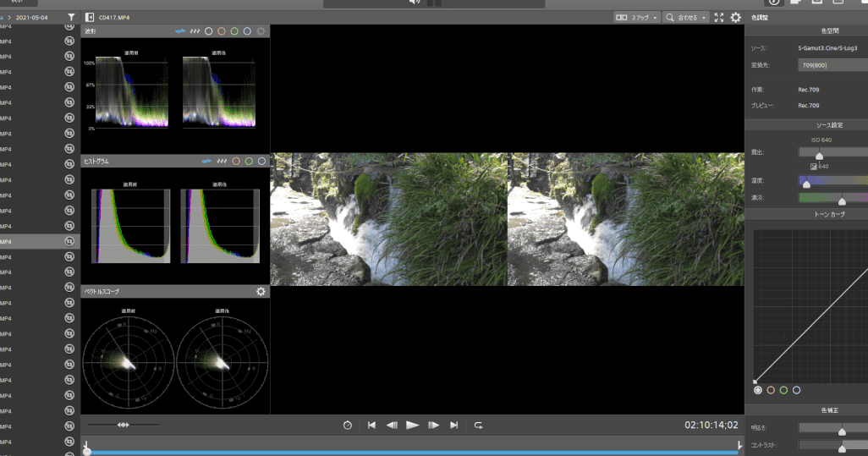
Task: Click the exposure slider handle
Action: tap(819, 153)
